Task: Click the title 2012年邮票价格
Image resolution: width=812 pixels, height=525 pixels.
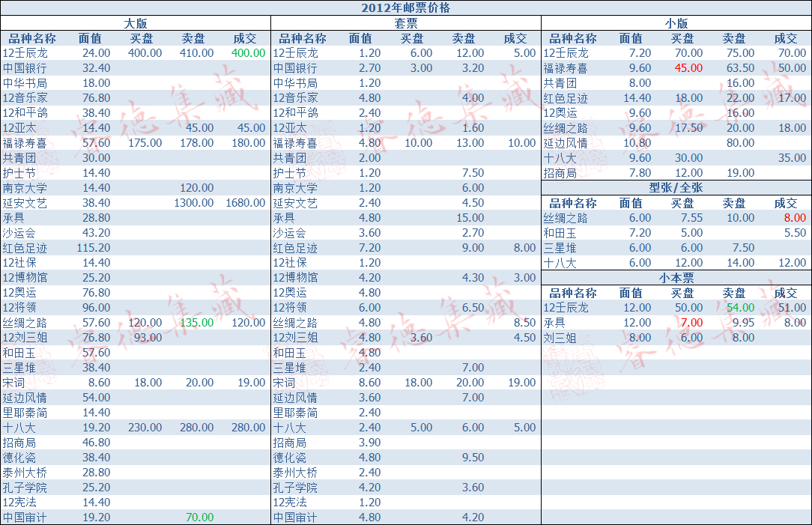Action: (x=405, y=7)
